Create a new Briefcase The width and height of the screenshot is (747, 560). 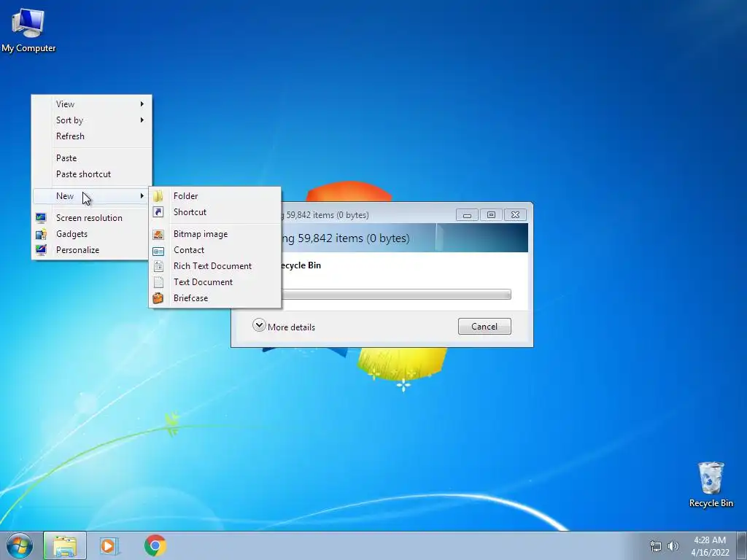point(215,298)
